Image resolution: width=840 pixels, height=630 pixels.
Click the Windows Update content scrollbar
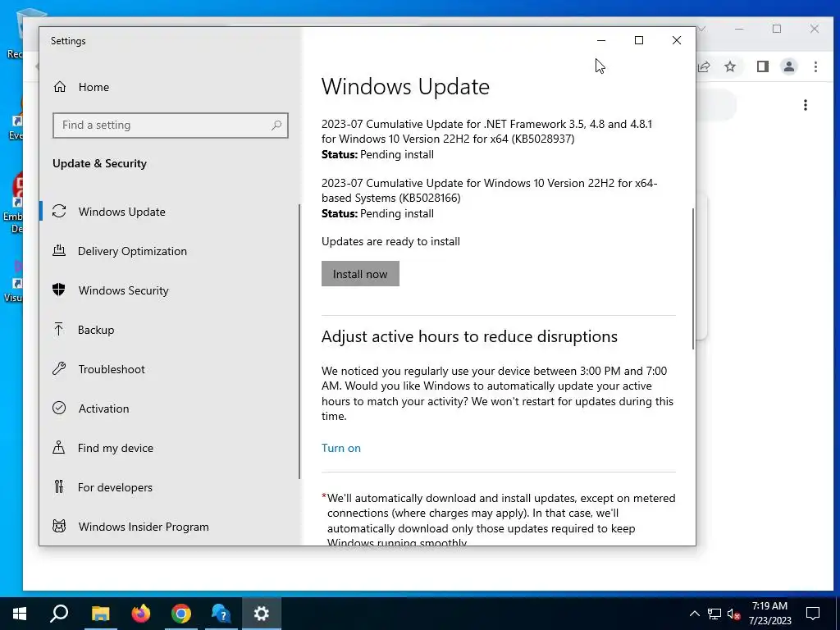click(693, 279)
